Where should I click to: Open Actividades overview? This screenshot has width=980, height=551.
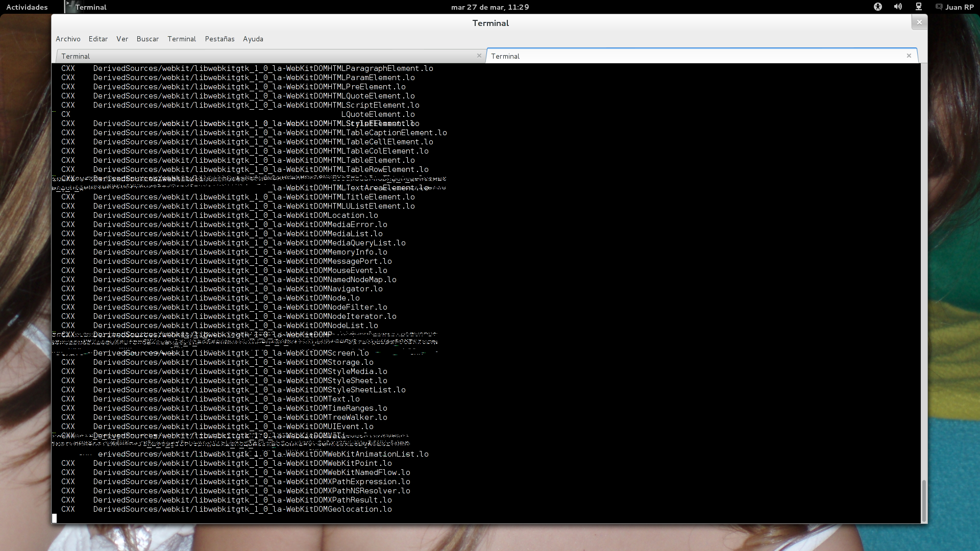tap(27, 7)
